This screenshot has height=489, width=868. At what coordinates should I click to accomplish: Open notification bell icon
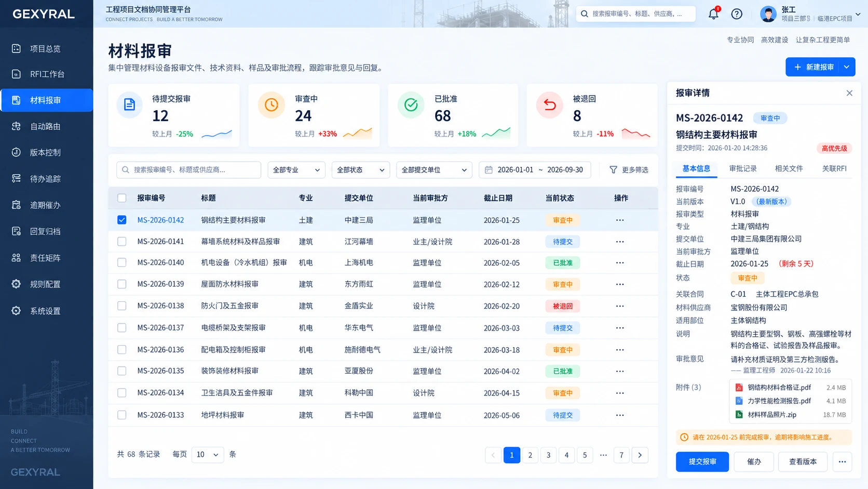click(714, 14)
